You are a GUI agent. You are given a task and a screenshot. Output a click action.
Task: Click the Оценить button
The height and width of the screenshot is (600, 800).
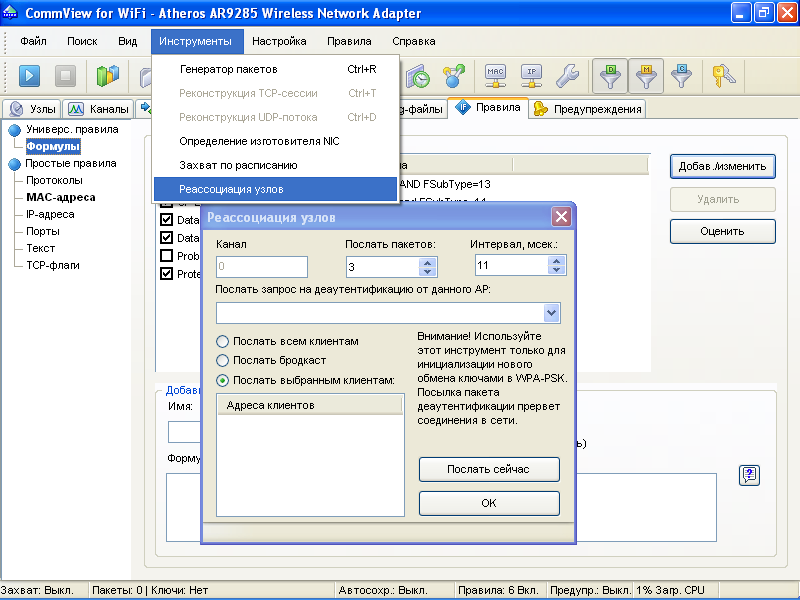point(722,232)
